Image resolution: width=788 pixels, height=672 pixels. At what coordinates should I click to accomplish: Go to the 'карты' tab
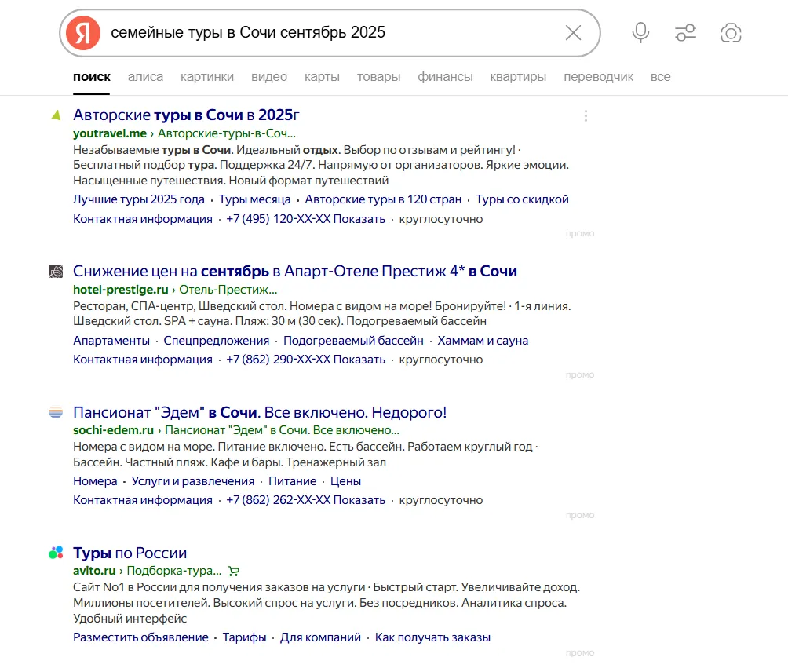click(322, 77)
